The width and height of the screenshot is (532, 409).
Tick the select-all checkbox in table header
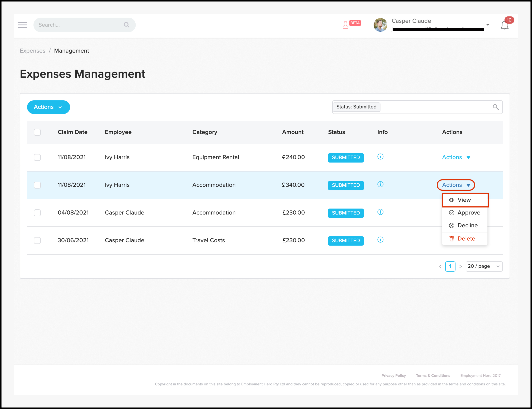(x=37, y=132)
